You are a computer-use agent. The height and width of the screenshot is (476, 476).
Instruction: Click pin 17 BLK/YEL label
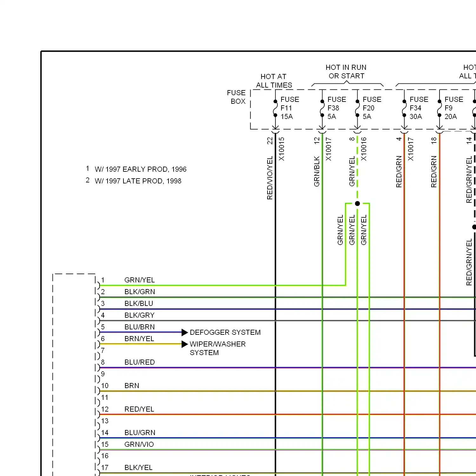click(x=138, y=467)
